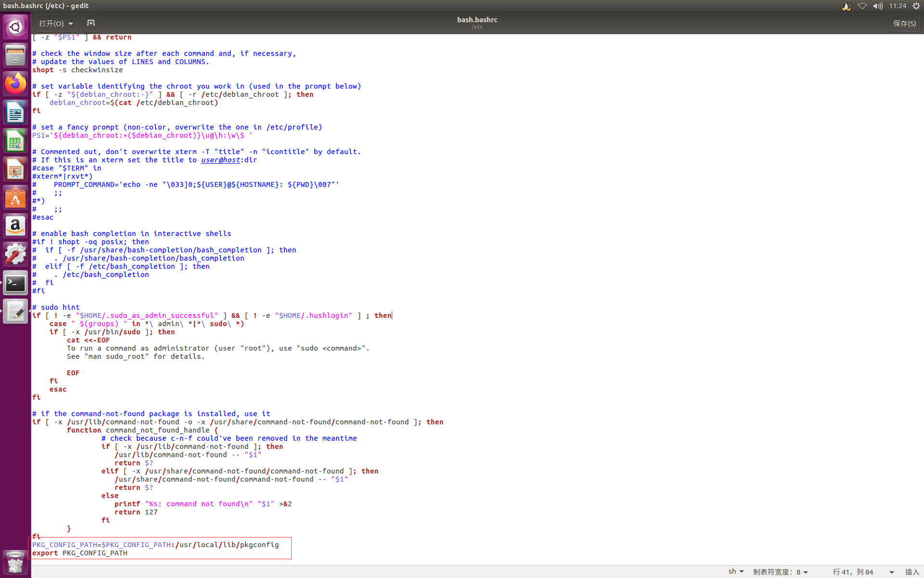
Task: Open the Ubuntu Software center icon
Action: (x=15, y=198)
